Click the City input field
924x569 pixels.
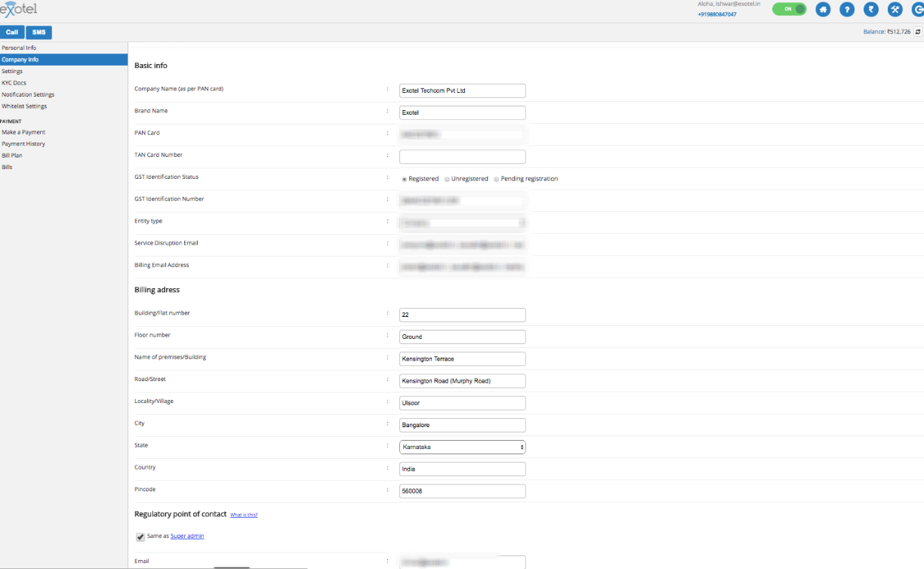click(x=462, y=425)
